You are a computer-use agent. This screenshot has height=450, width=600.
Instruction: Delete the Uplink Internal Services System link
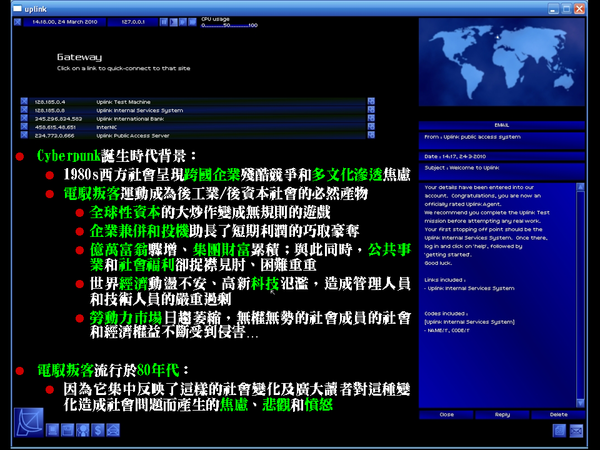[24, 110]
